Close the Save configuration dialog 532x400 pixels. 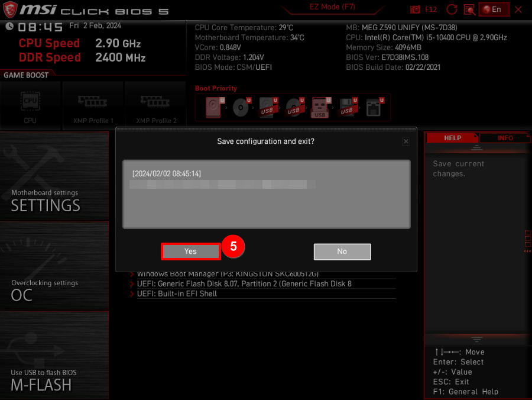click(x=406, y=141)
